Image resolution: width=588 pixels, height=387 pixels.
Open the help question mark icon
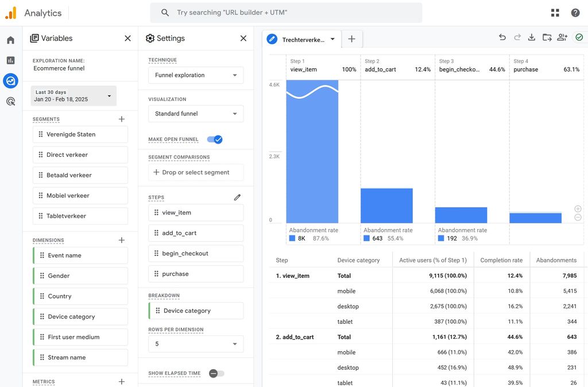[575, 13]
